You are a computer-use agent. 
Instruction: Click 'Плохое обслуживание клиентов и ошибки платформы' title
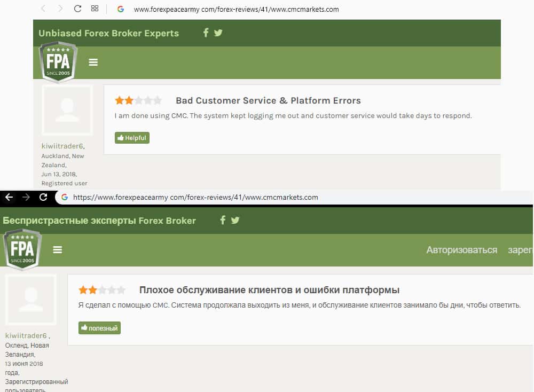point(269,290)
